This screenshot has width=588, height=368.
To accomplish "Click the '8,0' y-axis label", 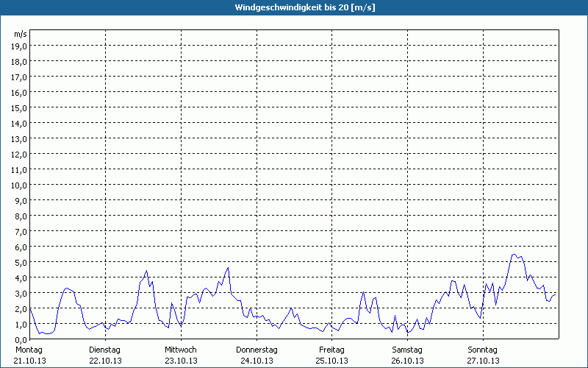I will [x=21, y=216].
